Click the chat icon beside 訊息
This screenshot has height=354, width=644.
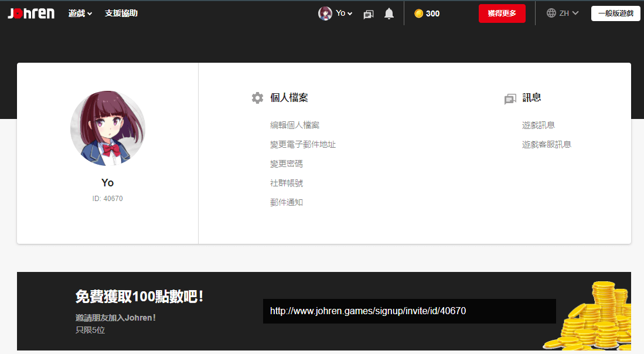(510, 98)
